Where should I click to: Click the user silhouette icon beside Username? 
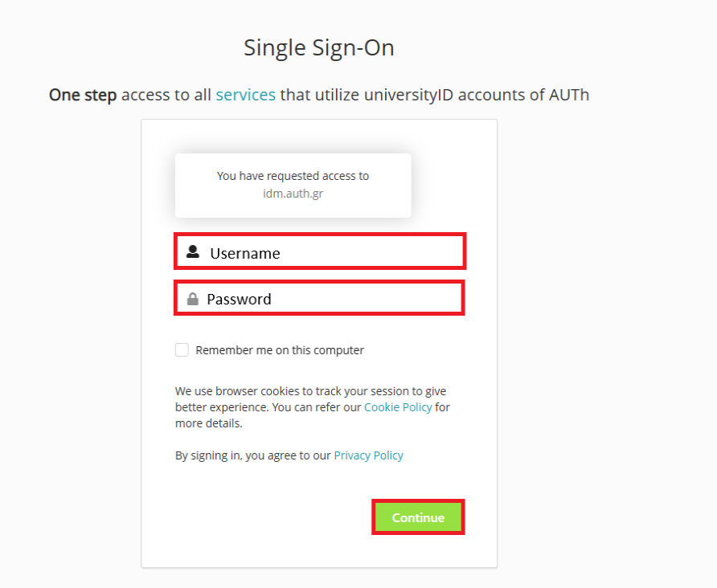(x=193, y=252)
